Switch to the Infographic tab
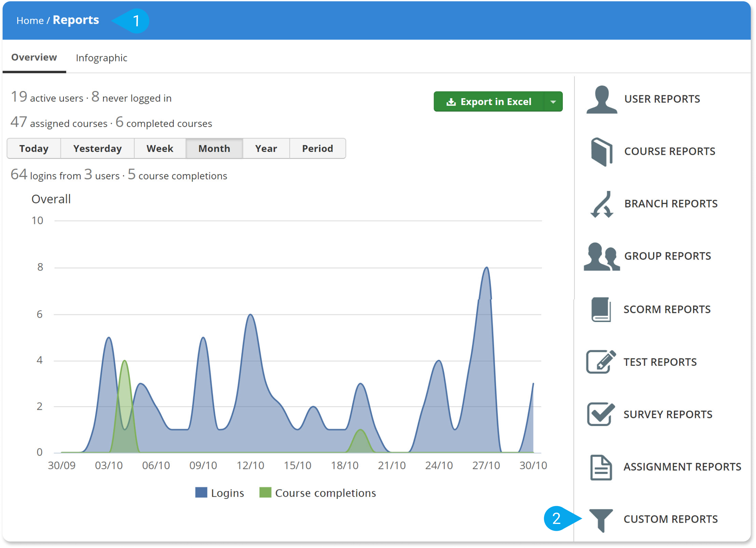This screenshot has height=548, width=756. click(101, 58)
